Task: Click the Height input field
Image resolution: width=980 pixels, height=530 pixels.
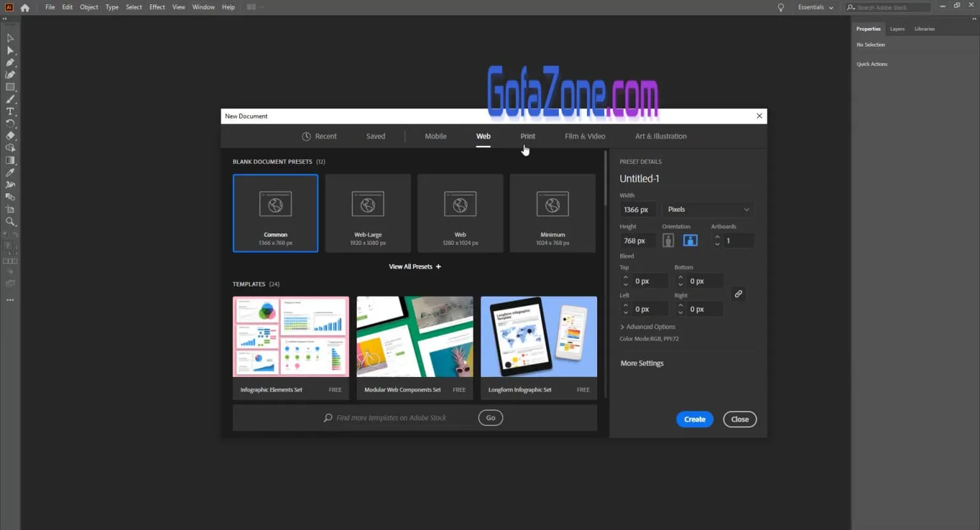Action: tap(637, 240)
